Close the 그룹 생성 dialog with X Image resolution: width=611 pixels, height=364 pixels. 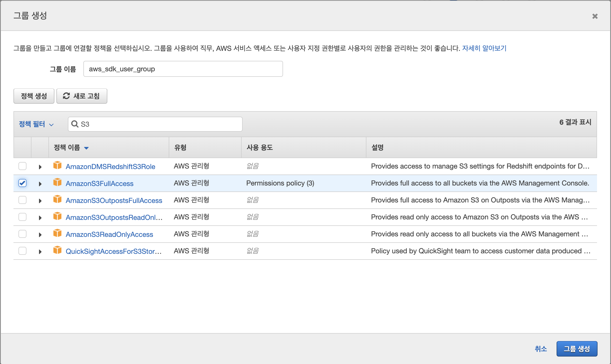(595, 16)
